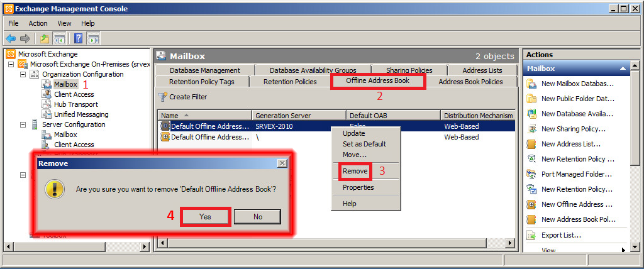Toggle the Show/Hide Action Pane toolbar icon

[x=94, y=39]
